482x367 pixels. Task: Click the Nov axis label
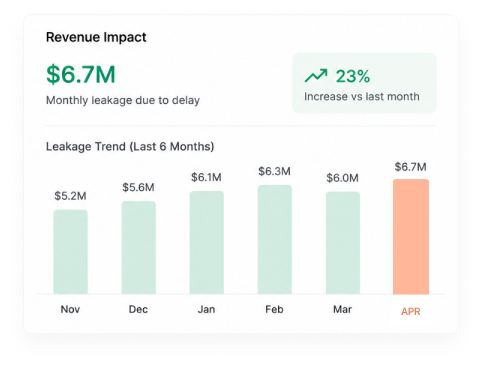coord(70,309)
